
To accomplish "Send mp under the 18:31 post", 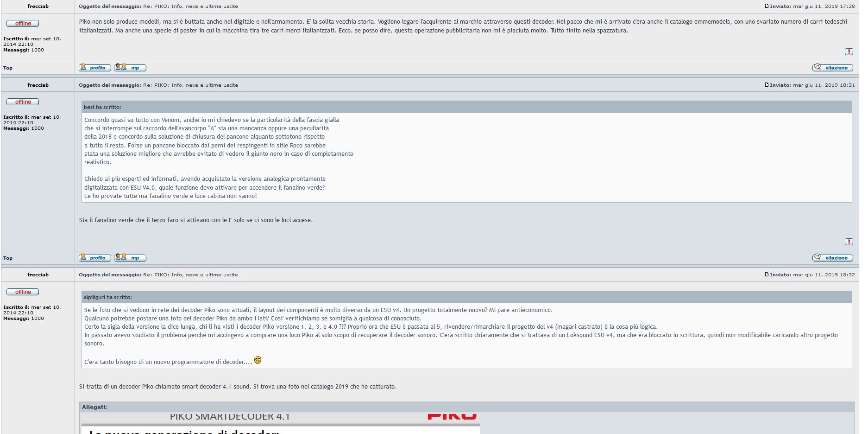I will tap(130, 257).
